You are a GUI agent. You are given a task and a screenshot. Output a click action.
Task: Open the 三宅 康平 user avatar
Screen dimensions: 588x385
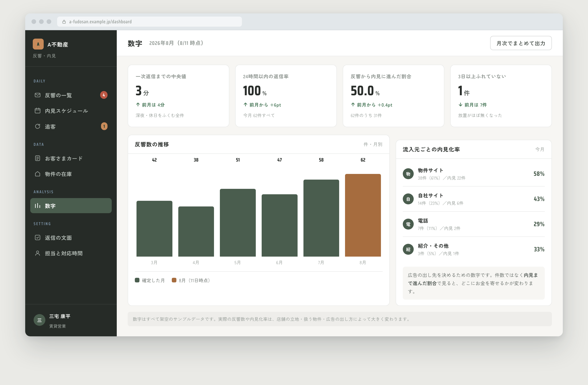click(x=39, y=320)
